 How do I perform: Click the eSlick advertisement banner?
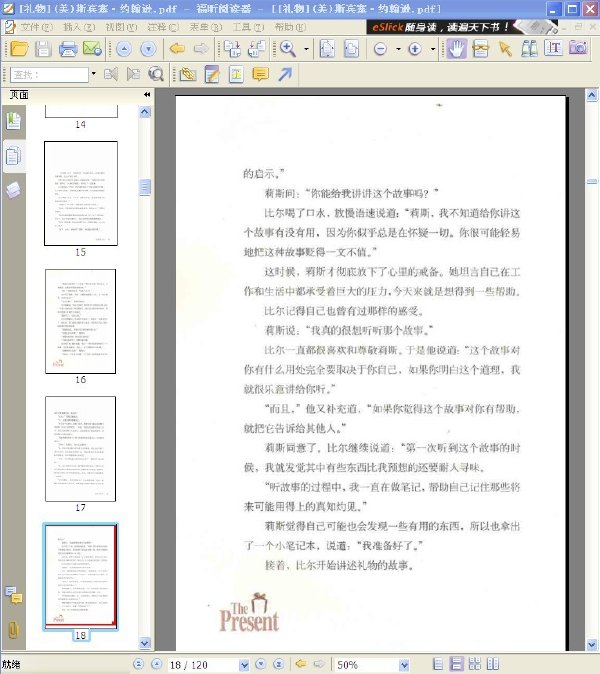[462, 27]
